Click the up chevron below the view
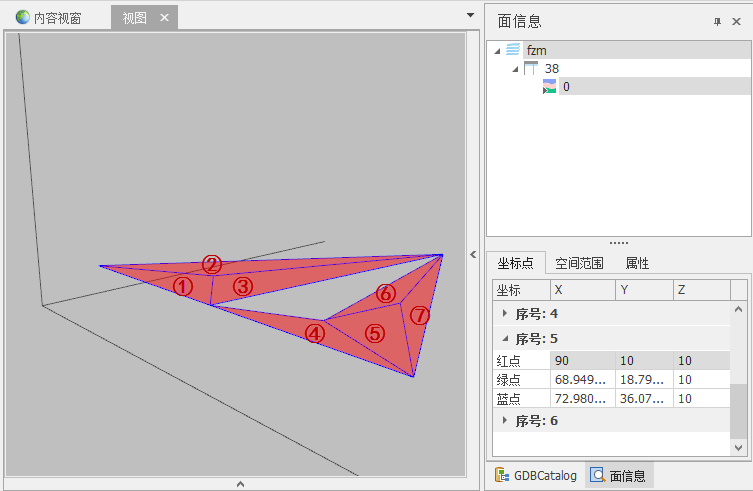Image resolution: width=753 pixels, height=491 pixels. pos(240,484)
